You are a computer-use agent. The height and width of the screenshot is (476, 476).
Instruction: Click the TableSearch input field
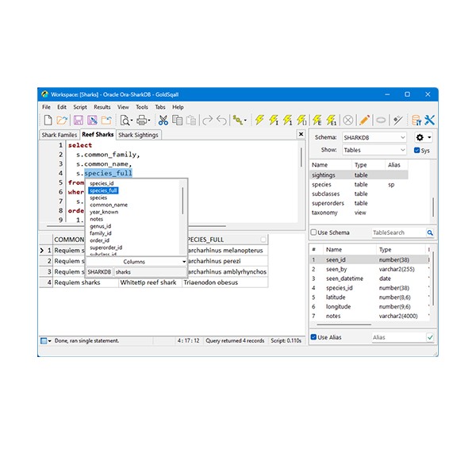pyautogui.click(x=397, y=232)
